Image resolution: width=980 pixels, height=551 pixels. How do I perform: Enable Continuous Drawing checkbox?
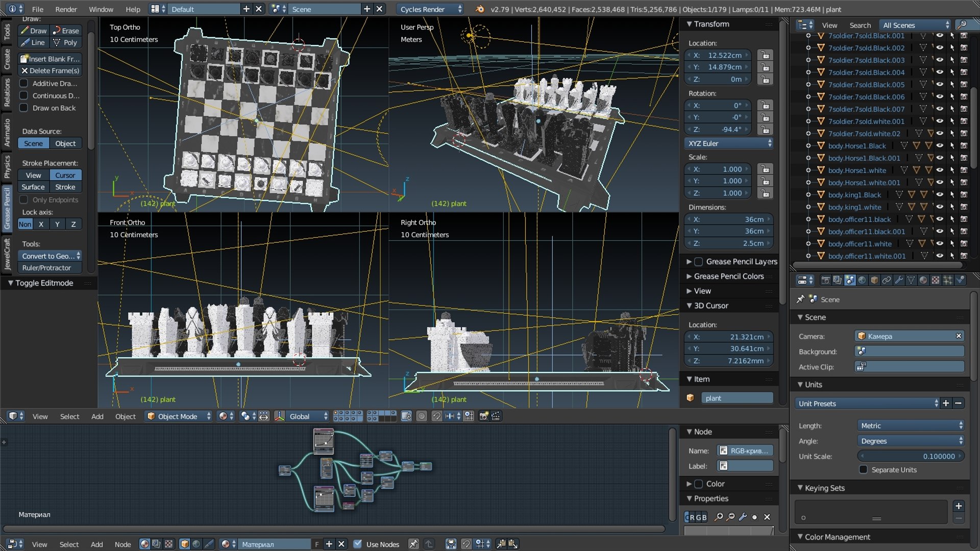tap(23, 95)
